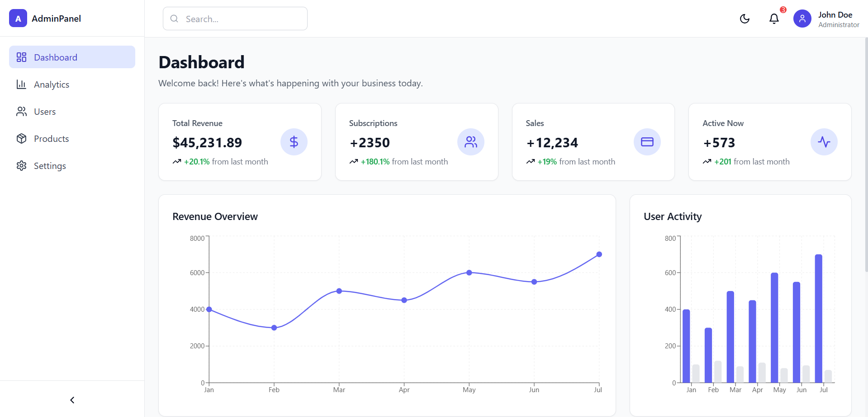Focus the Search input field
This screenshot has height=417, width=868.
235,19
